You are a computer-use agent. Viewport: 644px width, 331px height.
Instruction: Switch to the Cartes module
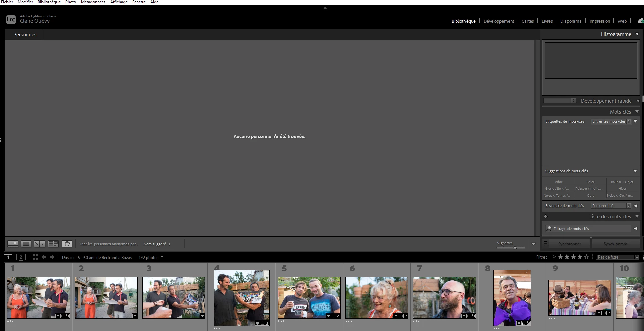click(x=528, y=21)
